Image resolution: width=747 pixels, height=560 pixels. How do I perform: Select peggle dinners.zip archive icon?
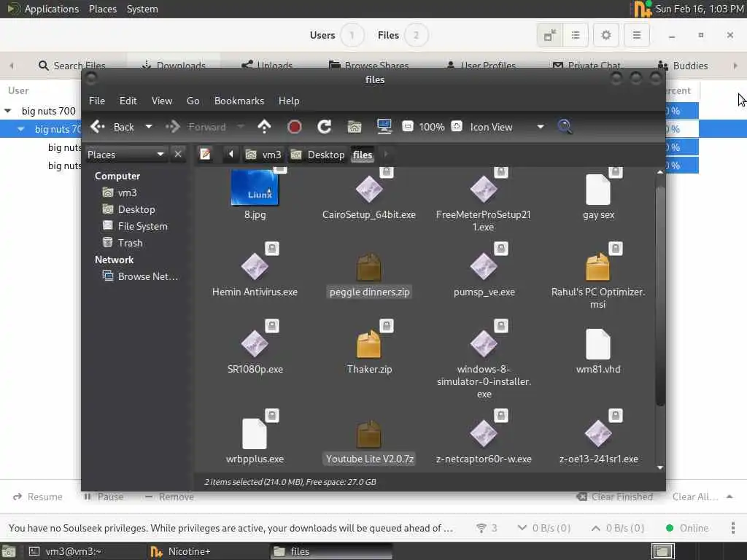(x=369, y=267)
